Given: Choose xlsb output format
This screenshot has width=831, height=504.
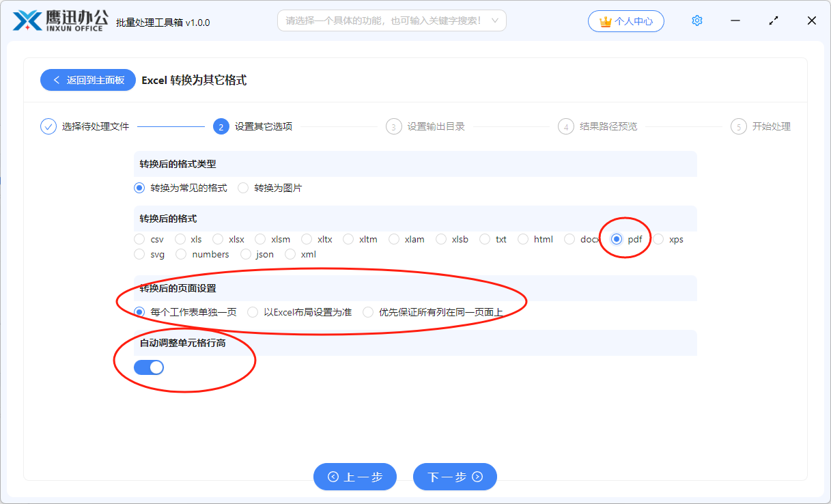Looking at the screenshot, I should tap(441, 239).
